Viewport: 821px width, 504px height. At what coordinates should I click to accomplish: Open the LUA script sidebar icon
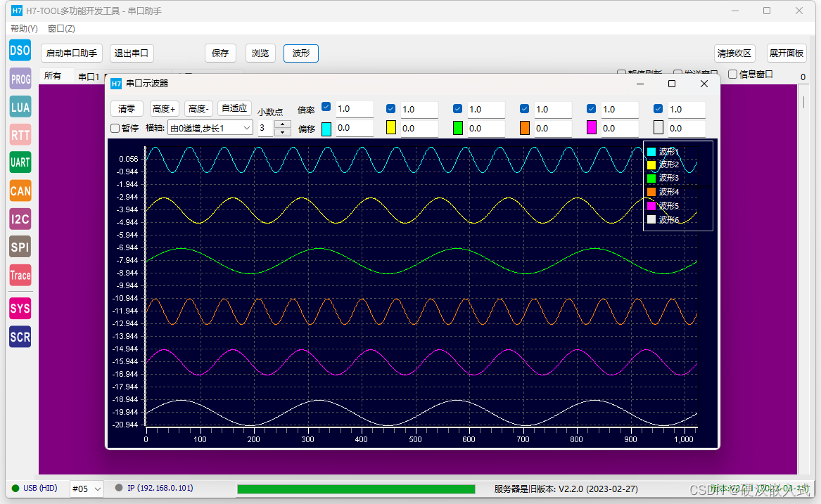(x=20, y=108)
